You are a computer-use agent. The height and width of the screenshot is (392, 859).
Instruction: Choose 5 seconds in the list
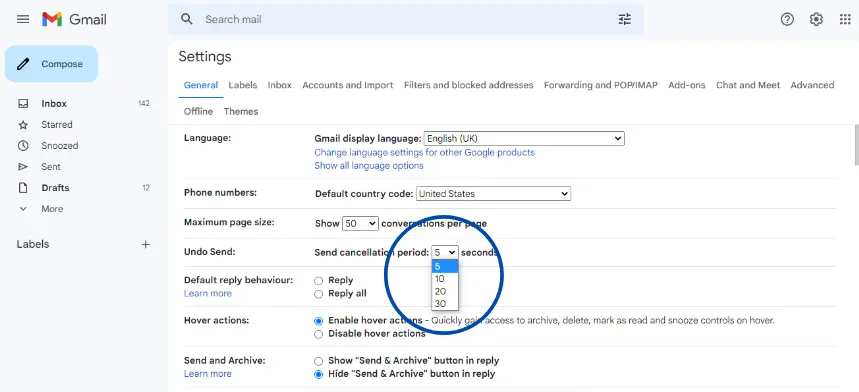(445, 267)
